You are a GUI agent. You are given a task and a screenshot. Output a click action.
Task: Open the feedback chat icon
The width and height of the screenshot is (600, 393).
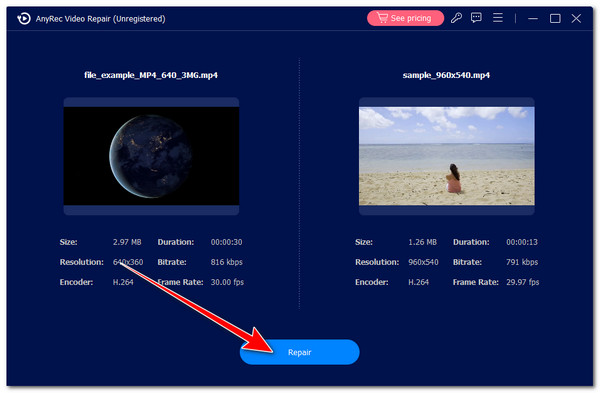coord(476,18)
